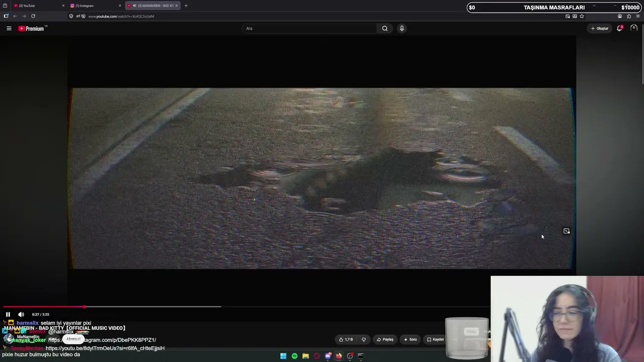Open YouTube notifications bell
Screen dimensions: 644x362
[x=620, y=29]
